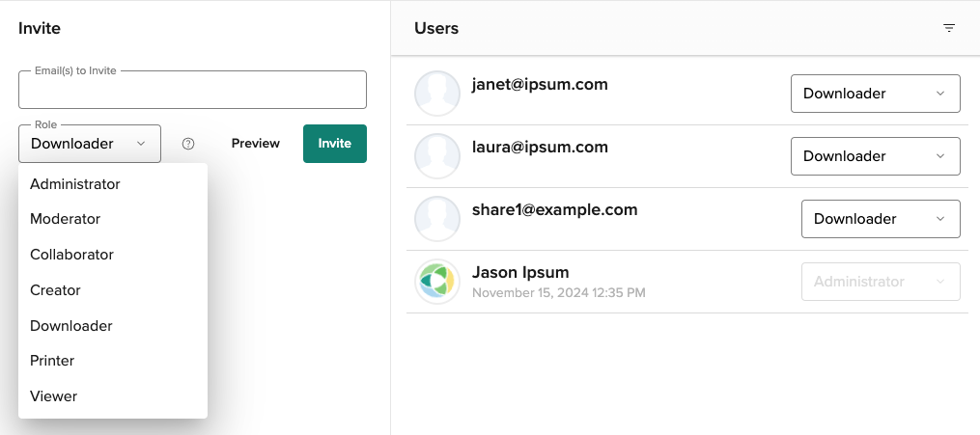This screenshot has height=435, width=980.
Task: Click the Preview button
Action: pyautogui.click(x=256, y=144)
